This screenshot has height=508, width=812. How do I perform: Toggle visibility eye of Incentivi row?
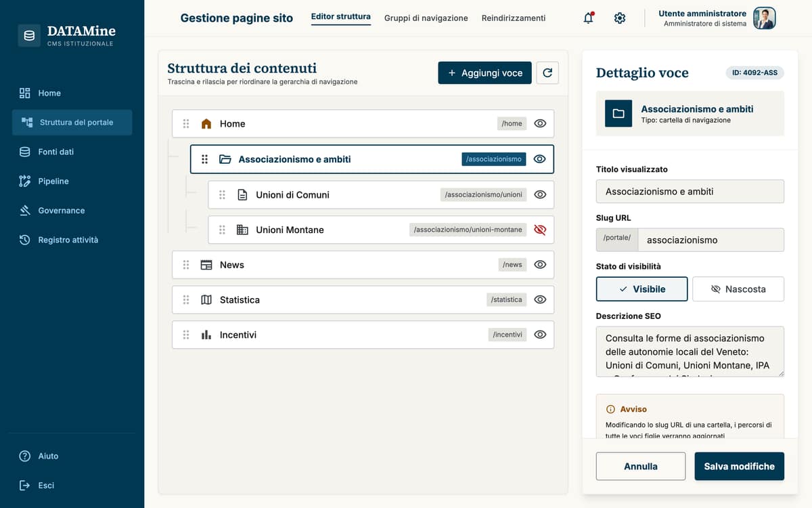tap(540, 335)
